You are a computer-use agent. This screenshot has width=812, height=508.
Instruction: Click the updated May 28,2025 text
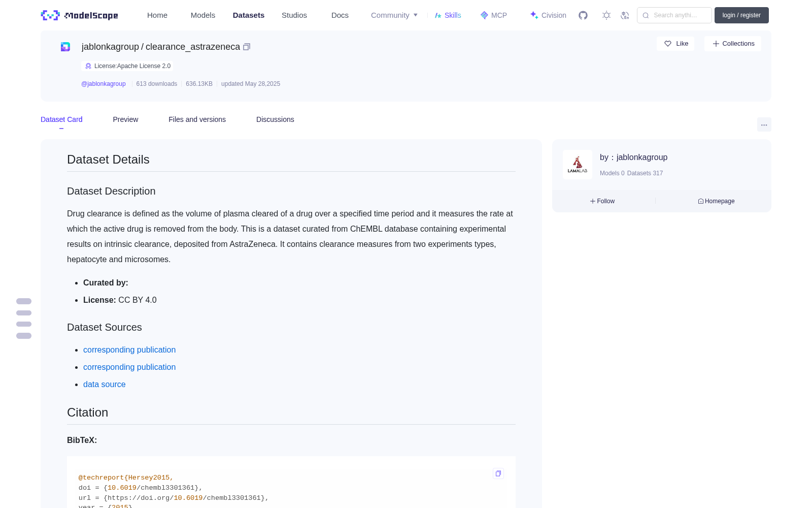(251, 84)
